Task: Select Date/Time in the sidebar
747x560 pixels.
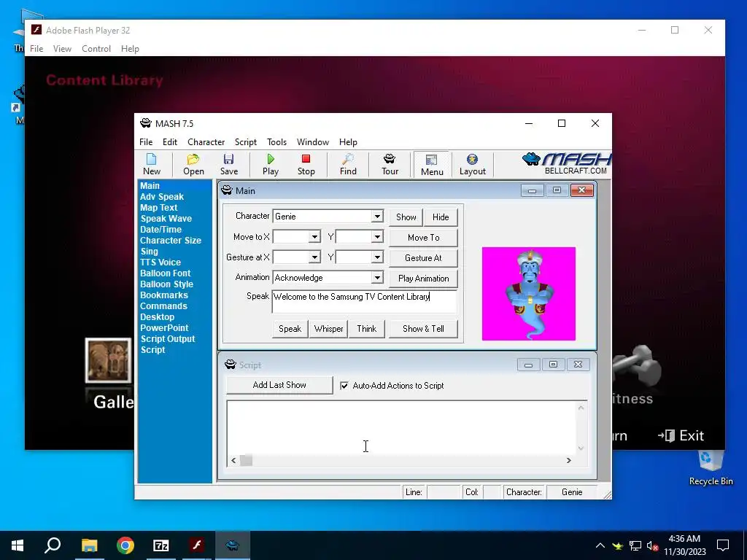Action: (x=160, y=230)
